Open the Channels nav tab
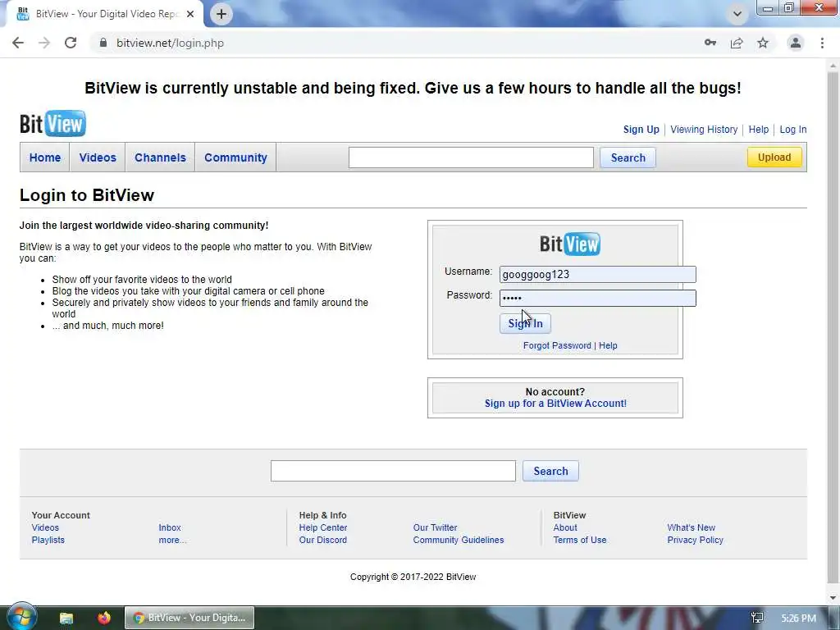This screenshot has height=630, width=840. click(160, 157)
